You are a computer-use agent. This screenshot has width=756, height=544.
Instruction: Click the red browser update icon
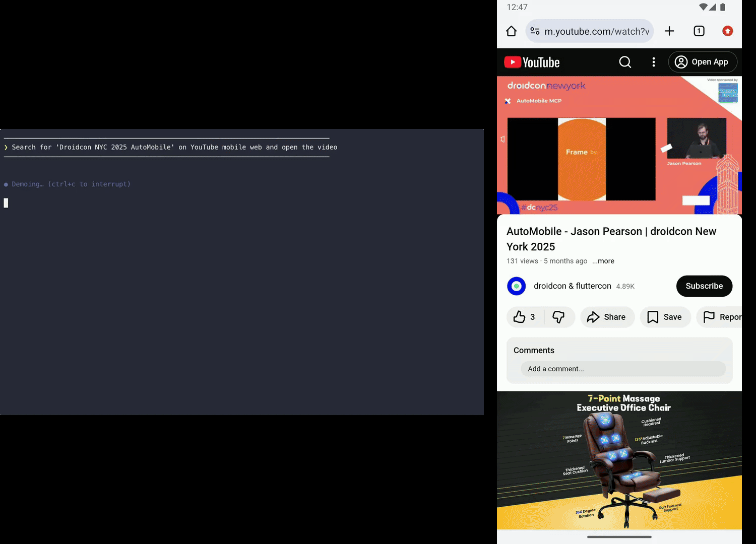pyautogui.click(x=727, y=31)
